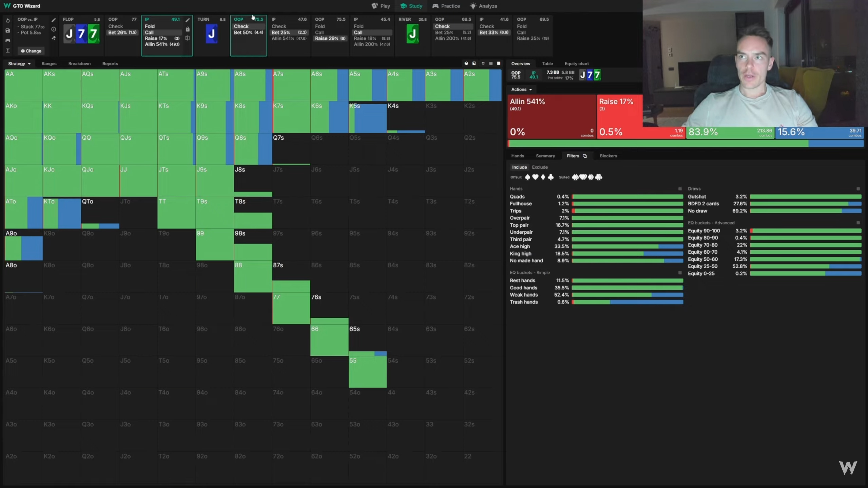Open the Blockers tab
The image size is (868, 488).
pos(608,156)
